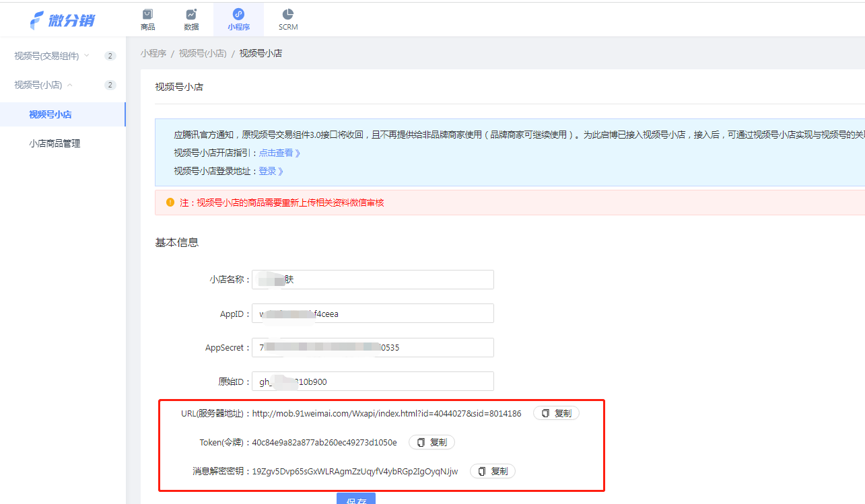This screenshot has height=504, width=865.
Task: Copy the Token value
Action: [431, 442]
